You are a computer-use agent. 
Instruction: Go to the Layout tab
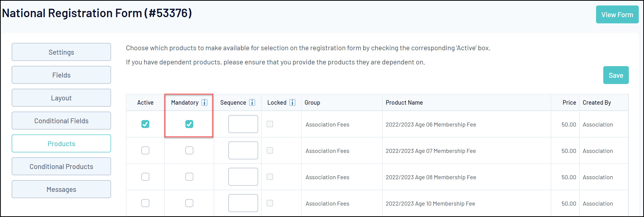[61, 98]
